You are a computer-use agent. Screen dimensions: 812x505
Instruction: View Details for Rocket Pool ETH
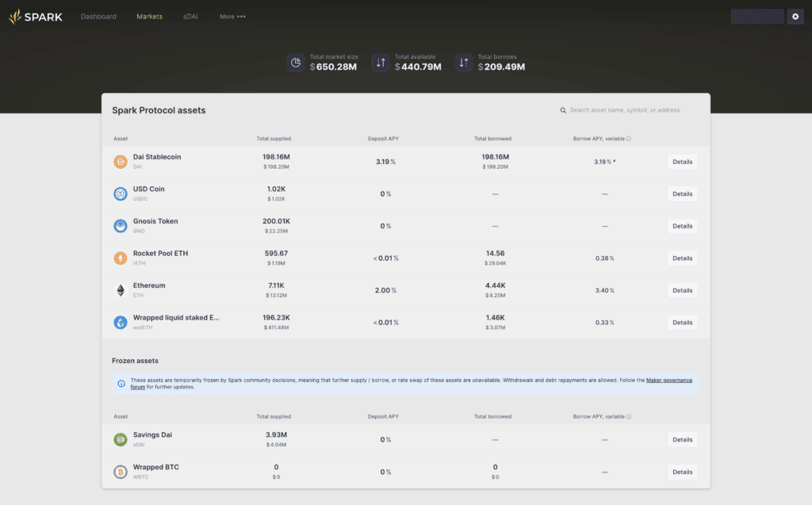tap(682, 258)
